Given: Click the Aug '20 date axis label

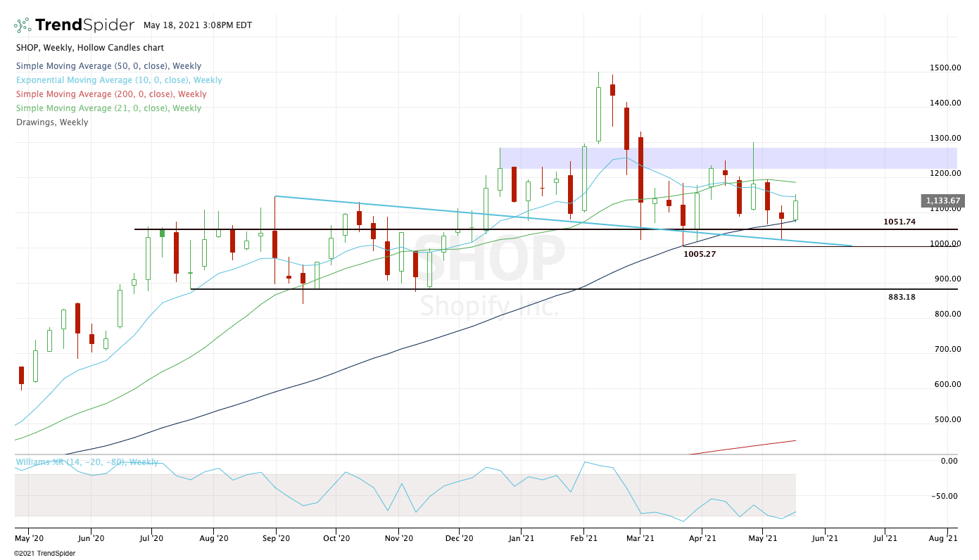Looking at the screenshot, I should 213,539.
